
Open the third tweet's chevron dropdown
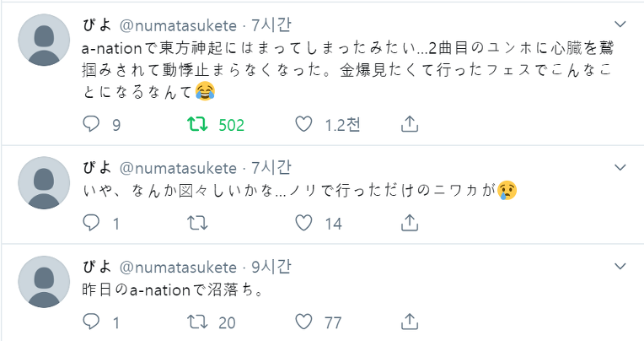pos(620,267)
